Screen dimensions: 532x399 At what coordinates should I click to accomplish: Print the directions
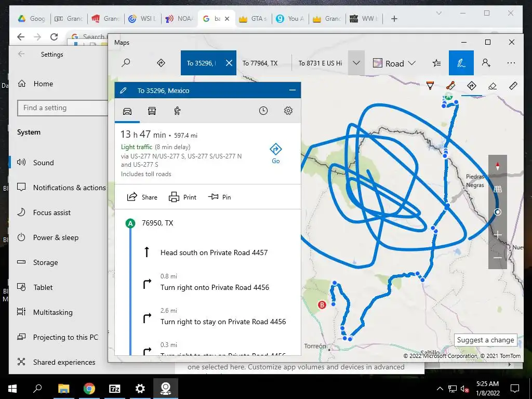(x=182, y=197)
